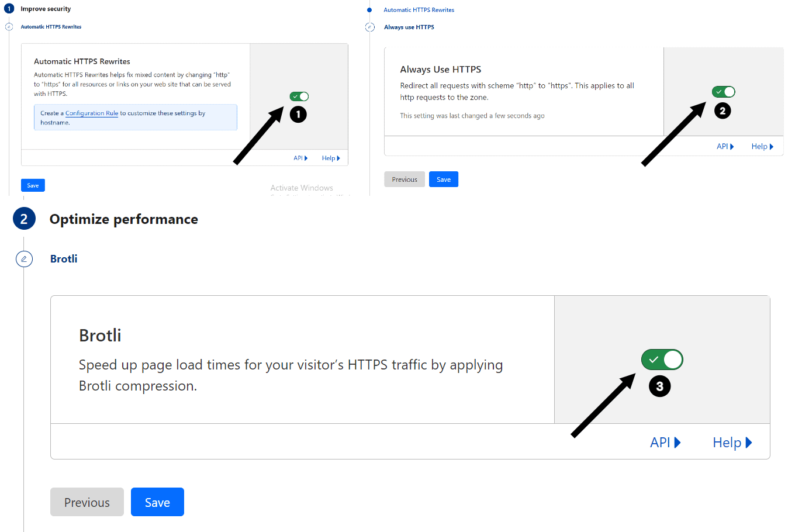Open Help in the Always Use HTTPS panel
This screenshot has height=532, width=802.
pyautogui.click(x=762, y=146)
